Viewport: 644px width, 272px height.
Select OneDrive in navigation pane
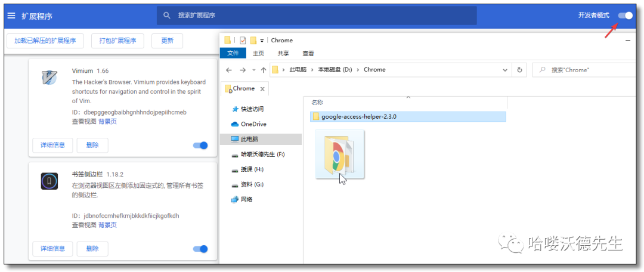[x=253, y=124]
